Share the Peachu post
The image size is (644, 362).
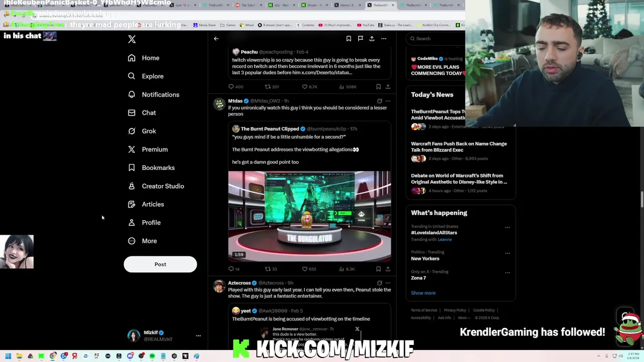(388, 86)
